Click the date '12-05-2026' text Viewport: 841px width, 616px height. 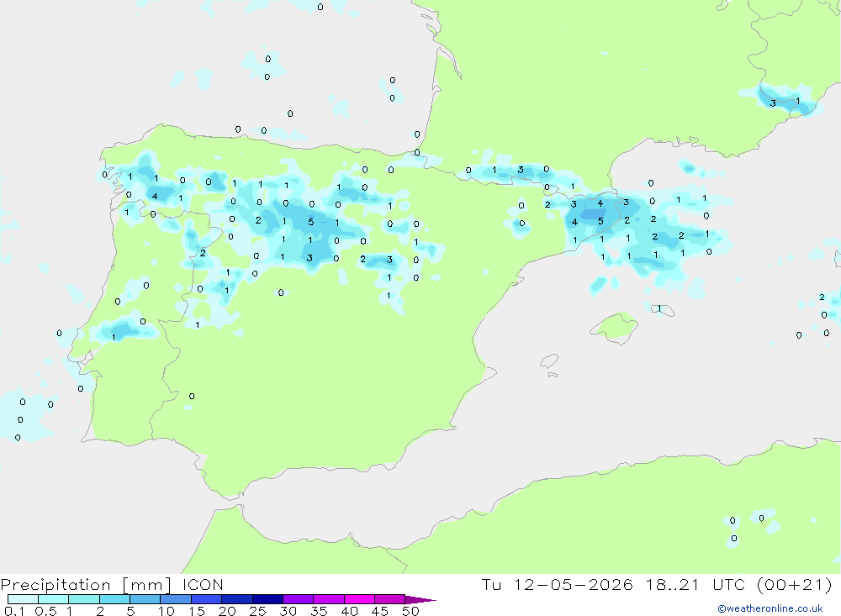(x=574, y=584)
